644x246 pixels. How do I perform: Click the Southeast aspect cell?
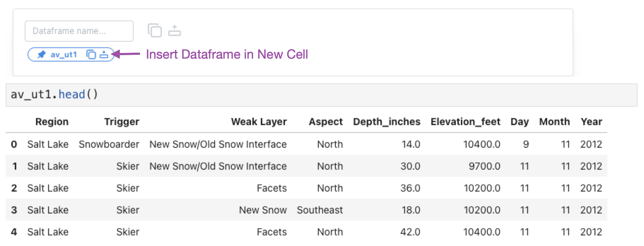coord(320,210)
